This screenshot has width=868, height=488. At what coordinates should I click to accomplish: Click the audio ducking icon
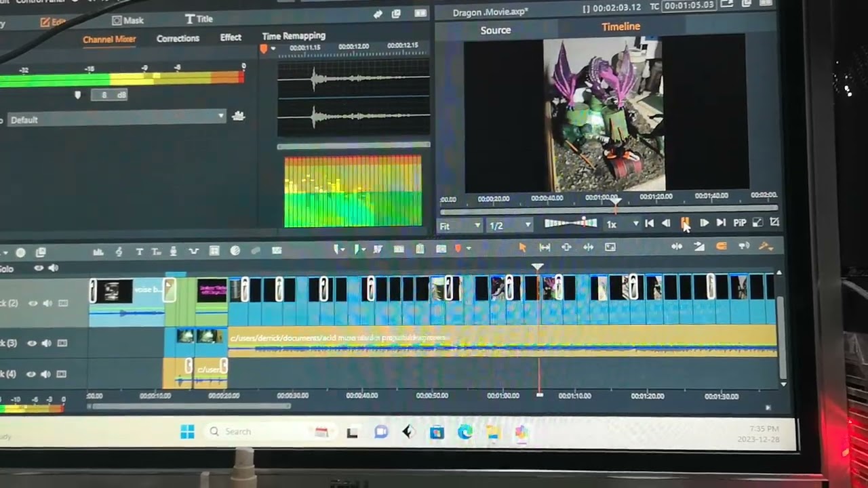pyautogui.click(x=193, y=251)
